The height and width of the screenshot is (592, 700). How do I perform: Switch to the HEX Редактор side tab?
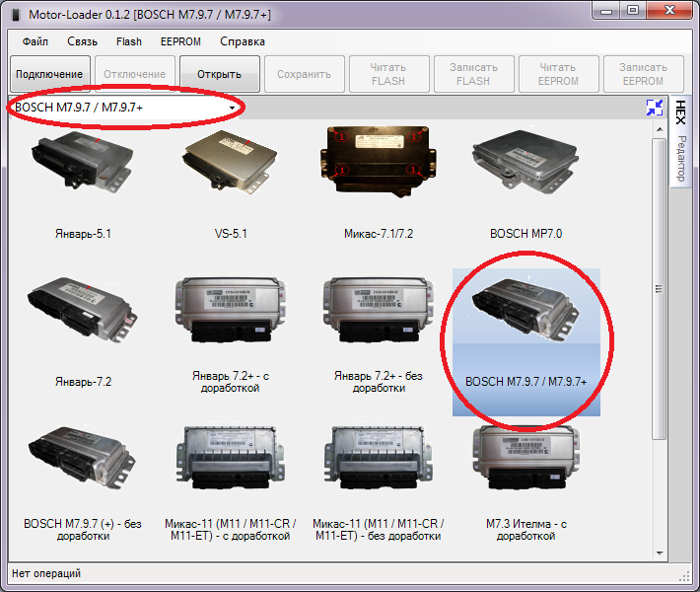pos(680,141)
